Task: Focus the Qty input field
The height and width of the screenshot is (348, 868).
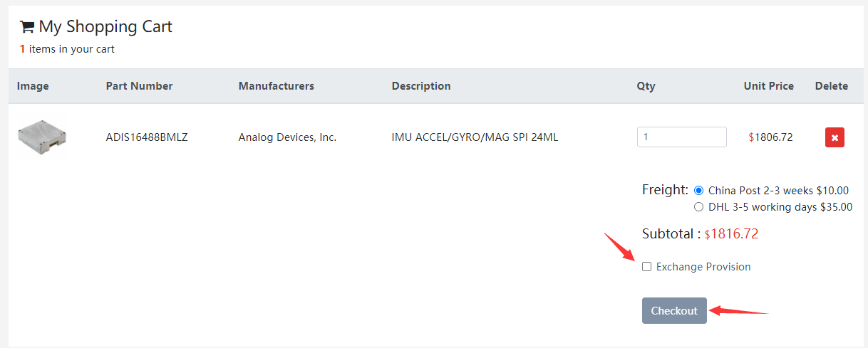Action: pyautogui.click(x=681, y=137)
